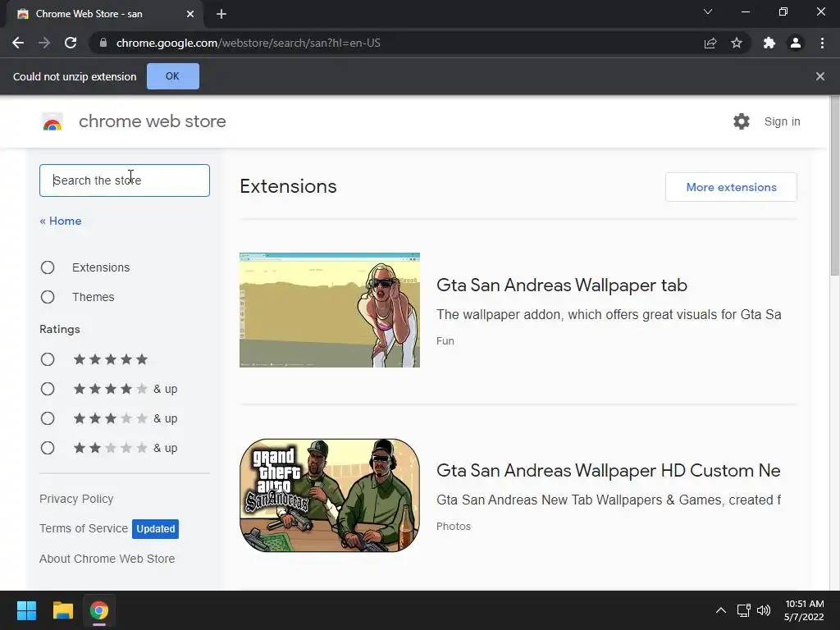Open About Chrome Web Store link
Screen dimensions: 840x630
click(x=107, y=559)
